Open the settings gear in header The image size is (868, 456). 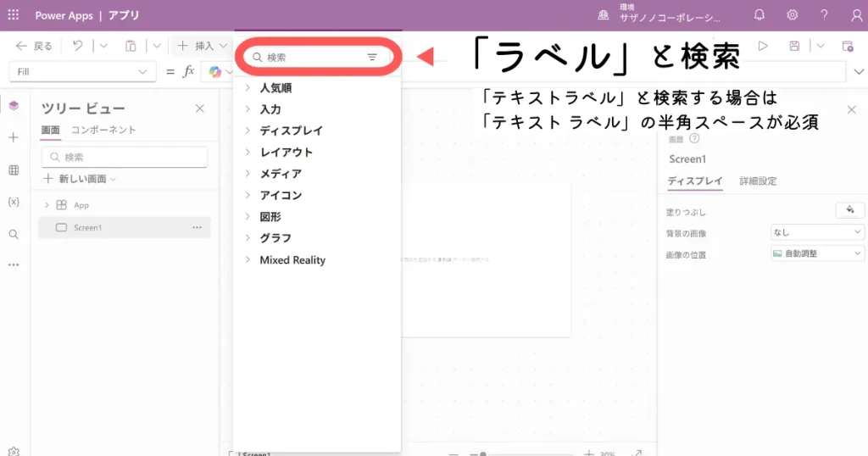(x=792, y=15)
